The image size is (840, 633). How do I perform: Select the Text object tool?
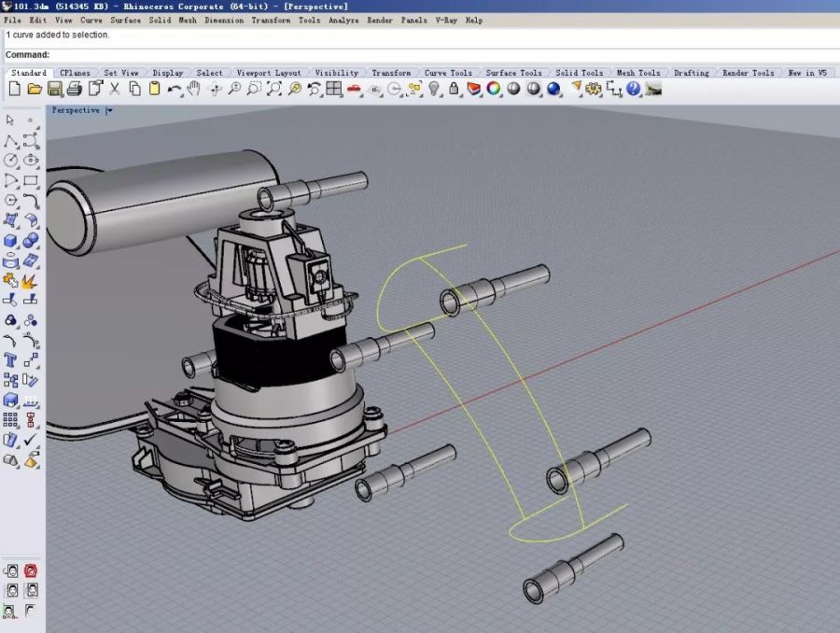click(11, 359)
